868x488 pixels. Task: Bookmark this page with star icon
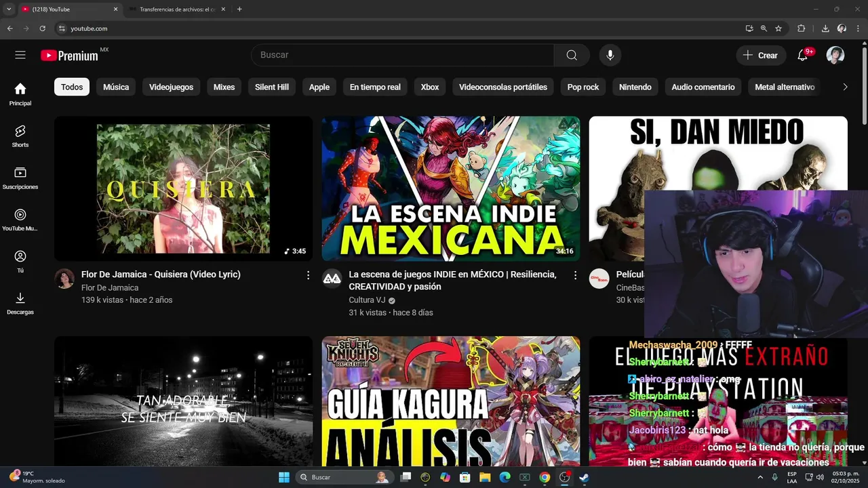(x=778, y=28)
